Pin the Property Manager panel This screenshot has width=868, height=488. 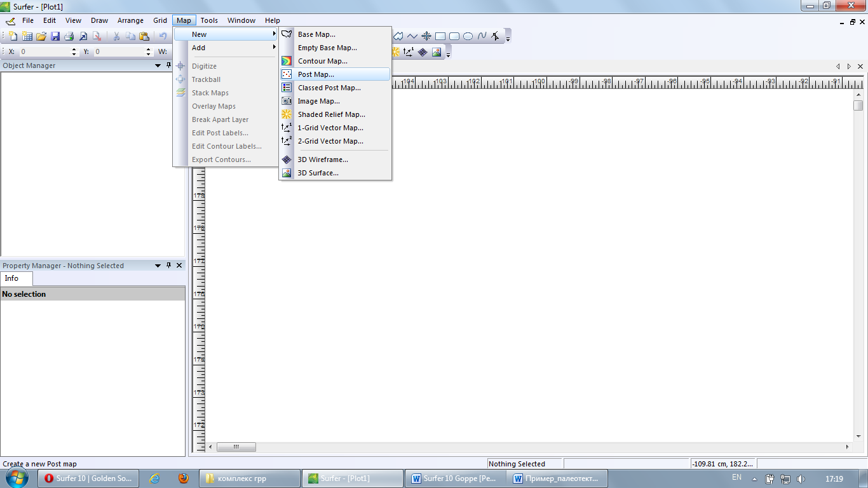[x=169, y=266]
